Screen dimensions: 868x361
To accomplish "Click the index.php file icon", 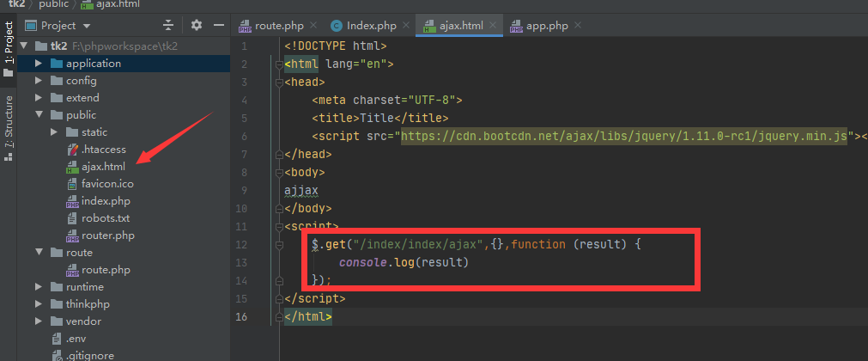I will 72,201.
